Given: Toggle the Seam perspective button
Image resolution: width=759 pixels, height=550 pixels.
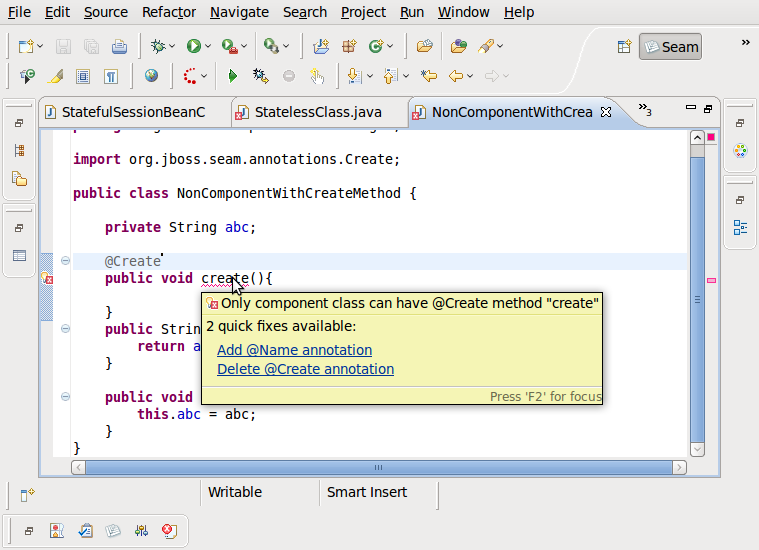Looking at the screenshot, I should click(670, 46).
